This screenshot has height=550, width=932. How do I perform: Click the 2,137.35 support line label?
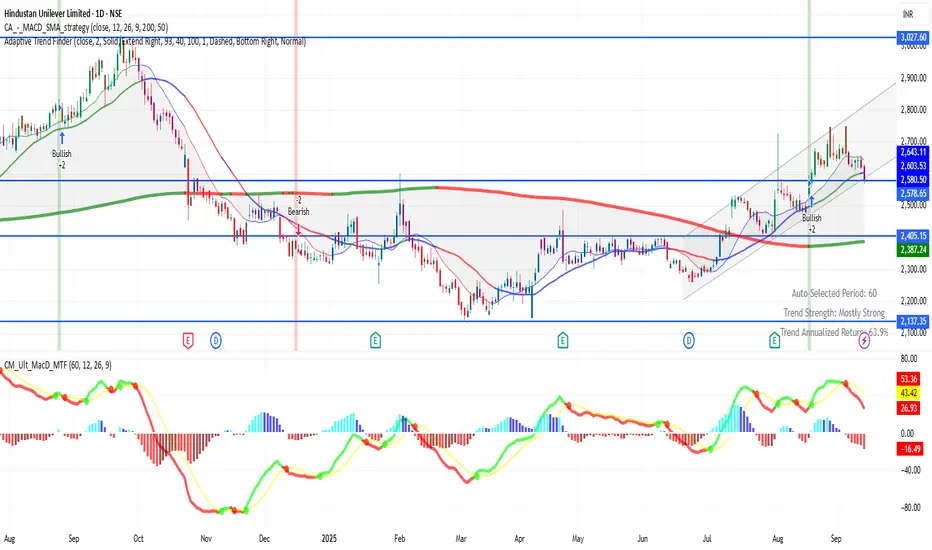tap(913, 321)
